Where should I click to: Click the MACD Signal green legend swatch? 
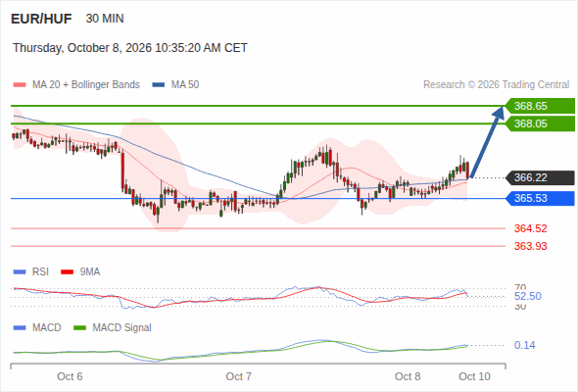point(79,328)
